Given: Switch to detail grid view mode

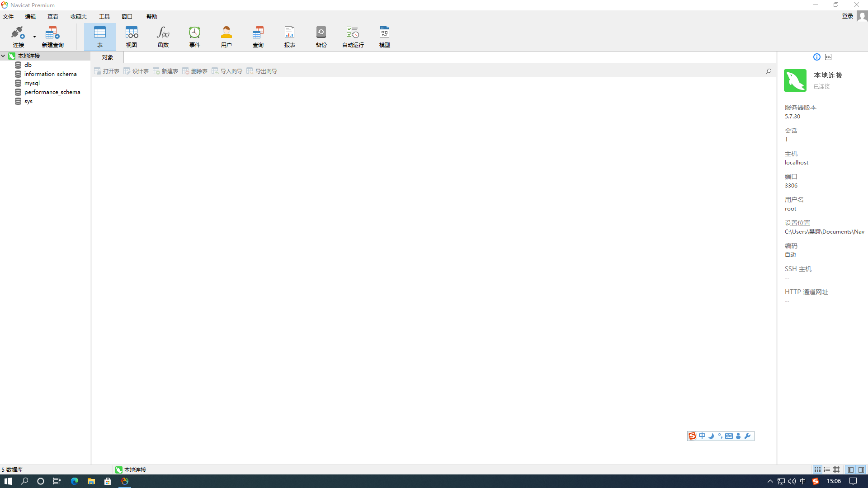Looking at the screenshot, I should pos(836,469).
